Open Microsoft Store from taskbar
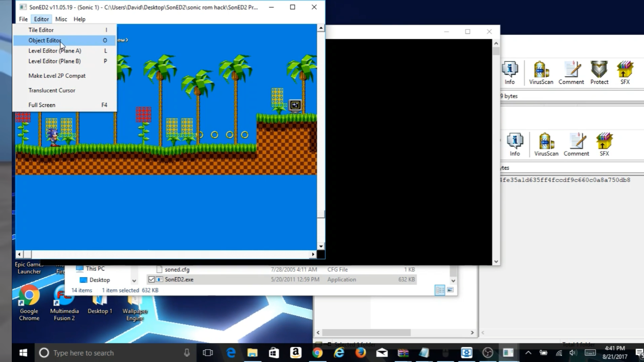644x362 pixels. (x=274, y=353)
